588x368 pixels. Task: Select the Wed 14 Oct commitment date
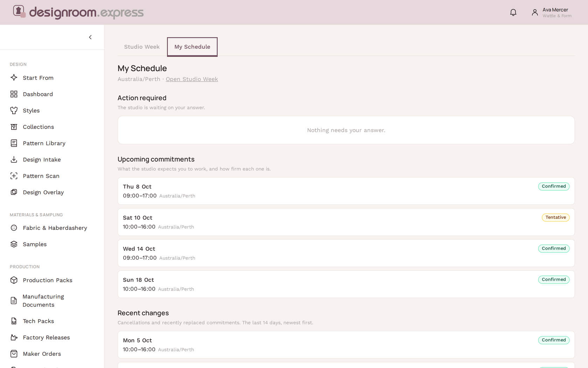(x=139, y=248)
